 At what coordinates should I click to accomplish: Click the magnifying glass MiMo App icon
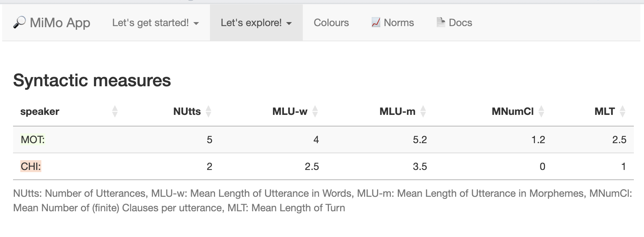(x=19, y=22)
